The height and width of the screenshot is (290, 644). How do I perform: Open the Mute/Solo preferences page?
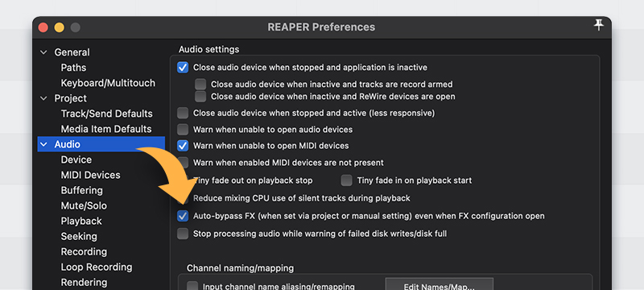(84, 205)
